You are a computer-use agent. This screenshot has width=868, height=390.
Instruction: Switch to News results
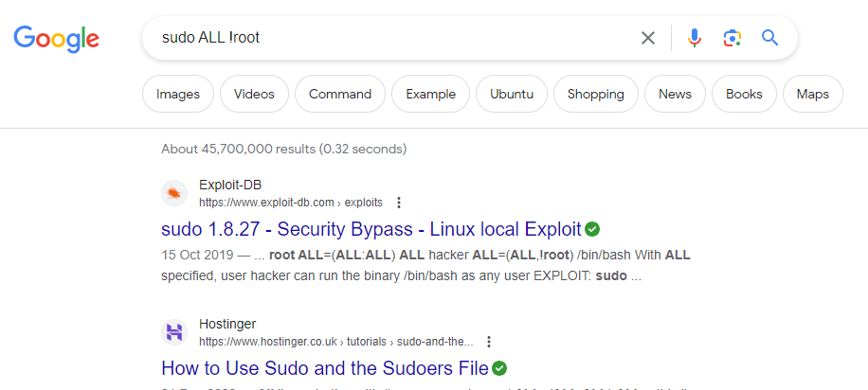click(675, 94)
